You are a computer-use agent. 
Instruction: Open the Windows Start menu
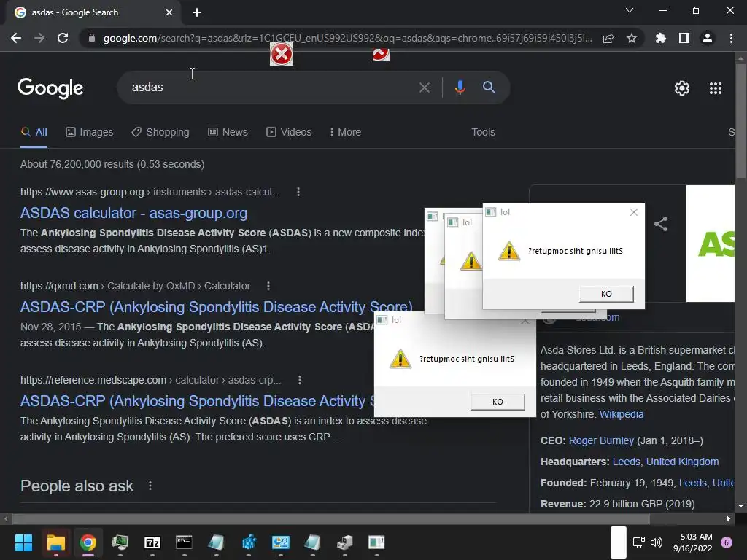click(23, 542)
